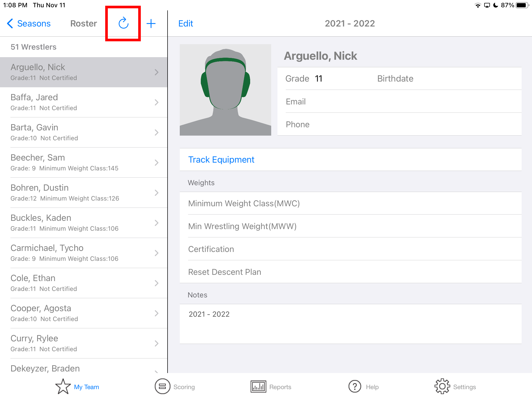Open the My Team star tab
532x399 pixels.
tap(63, 387)
